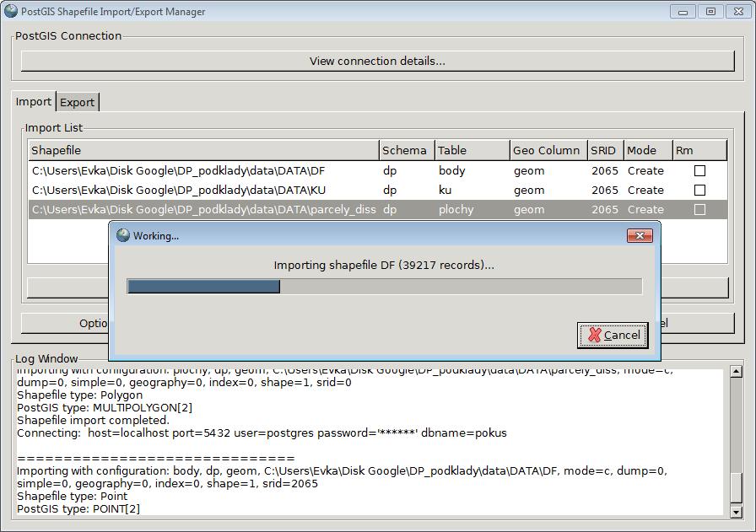Image resolution: width=756 pixels, height=532 pixels.
Task: Click the schema 'dp' in the DF row
Action: click(390, 170)
